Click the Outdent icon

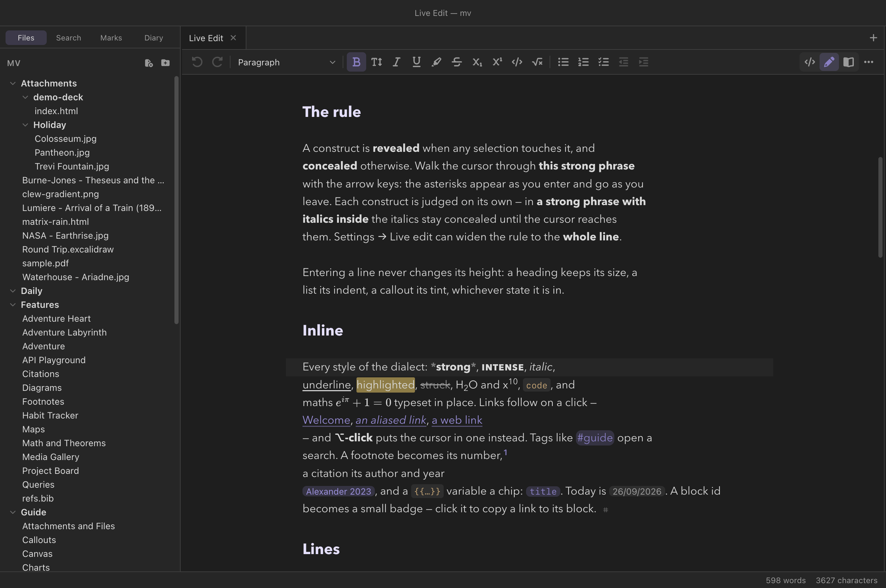tap(623, 62)
